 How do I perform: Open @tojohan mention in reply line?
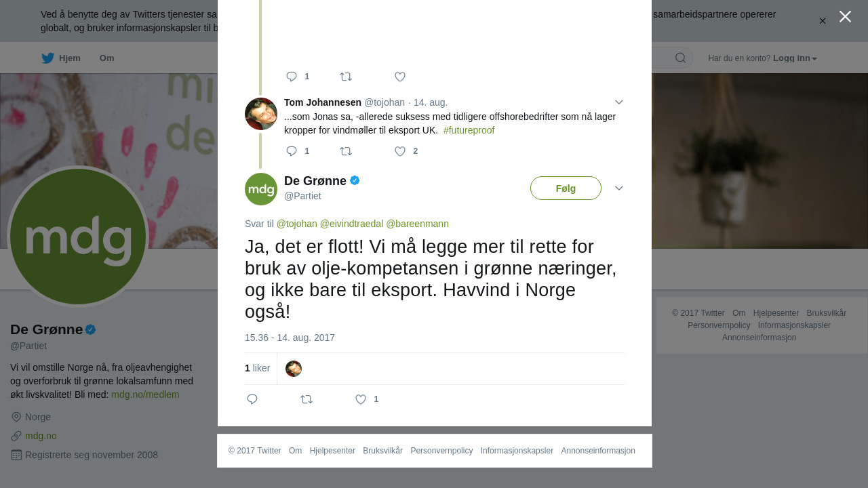pyautogui.click(x=297, y=224)
